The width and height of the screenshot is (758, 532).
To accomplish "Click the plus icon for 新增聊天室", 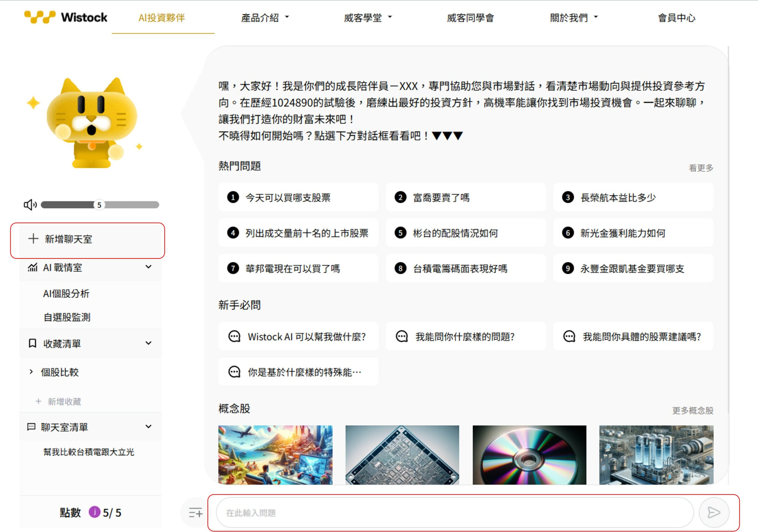I will [33, 239].
